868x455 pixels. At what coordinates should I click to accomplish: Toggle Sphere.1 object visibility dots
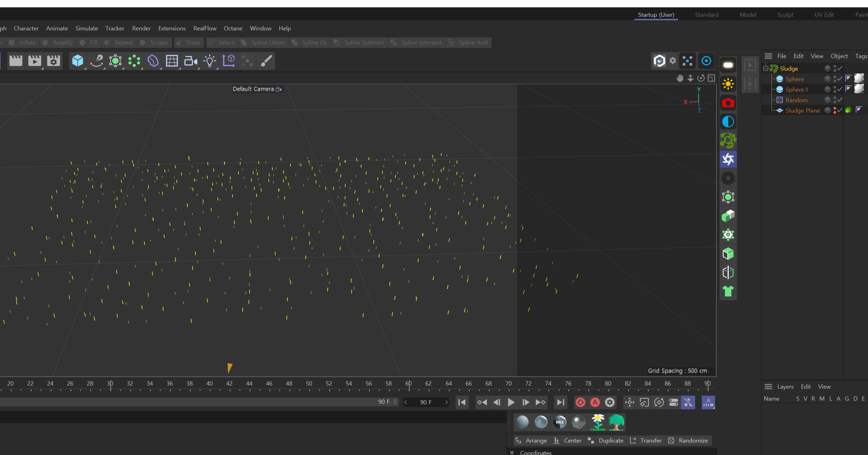[x=835, y=89]
